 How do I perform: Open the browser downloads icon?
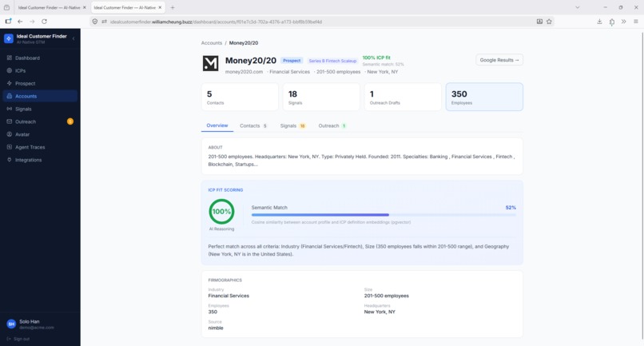tap(599, 22)
